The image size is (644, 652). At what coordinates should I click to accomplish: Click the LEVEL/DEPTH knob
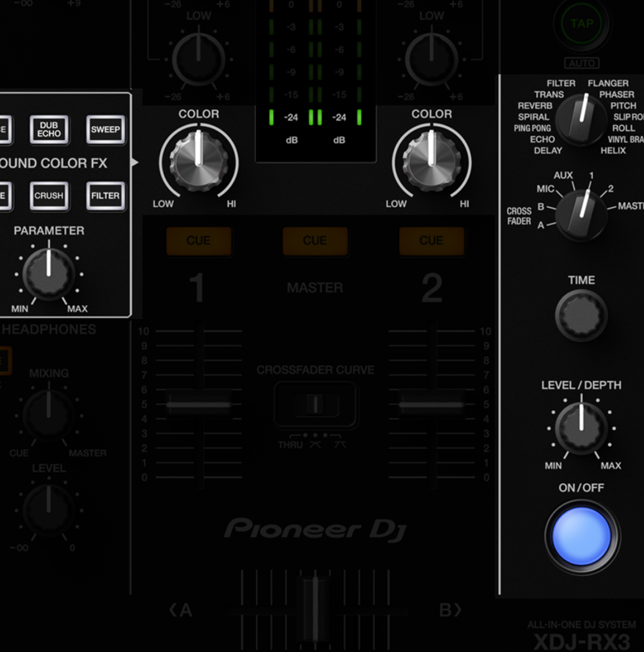(x=581, y=427)
